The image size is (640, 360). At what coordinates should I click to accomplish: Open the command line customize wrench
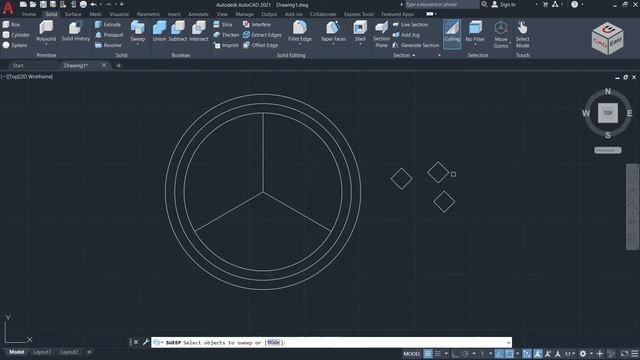click(x=146, y=342)
